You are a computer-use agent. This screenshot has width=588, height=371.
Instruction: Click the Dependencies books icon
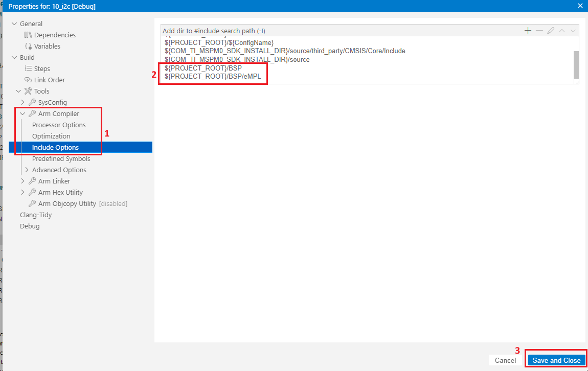28,35
